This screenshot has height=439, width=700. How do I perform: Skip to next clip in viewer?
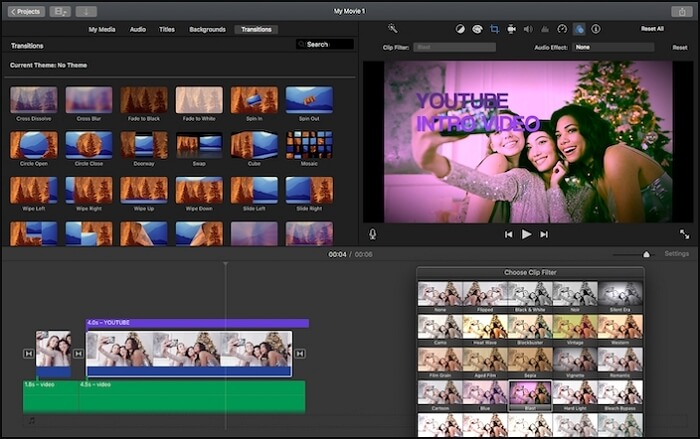(544, 234)
